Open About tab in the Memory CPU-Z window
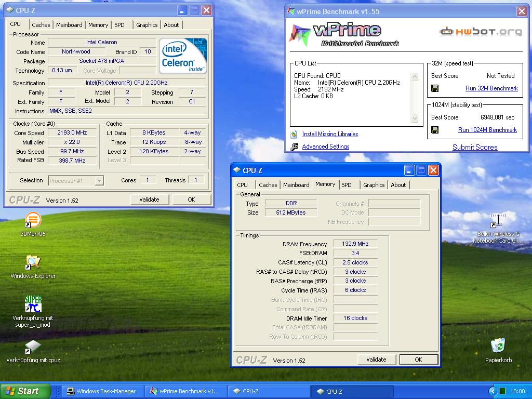This screenshot has height=399, width=532. pos(398,185)
